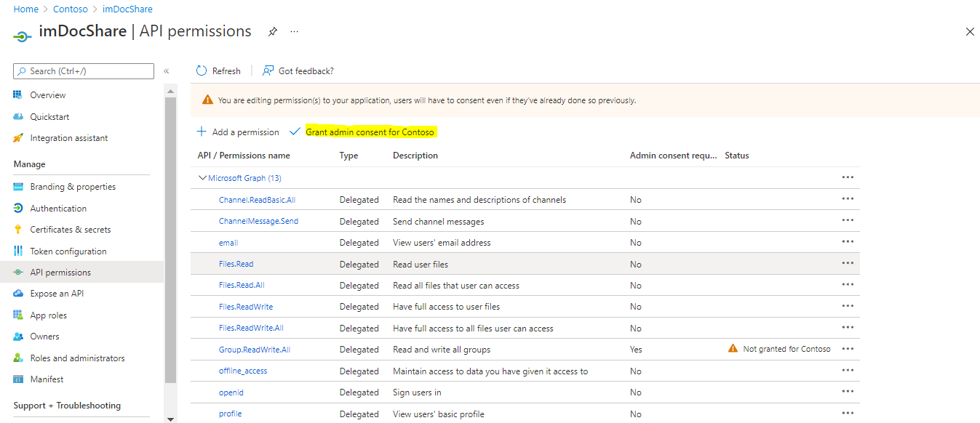The height and width of the screenshot is (423, 980).
Task: Open the Branding & properties icon
Action: (18, 187)
